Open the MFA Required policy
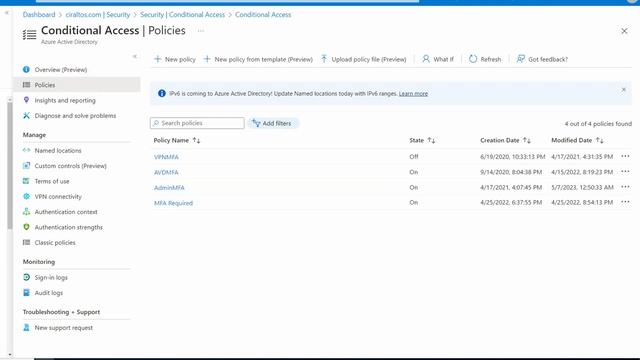The height and width of the screenshot is (360, 640). point(173,203)
